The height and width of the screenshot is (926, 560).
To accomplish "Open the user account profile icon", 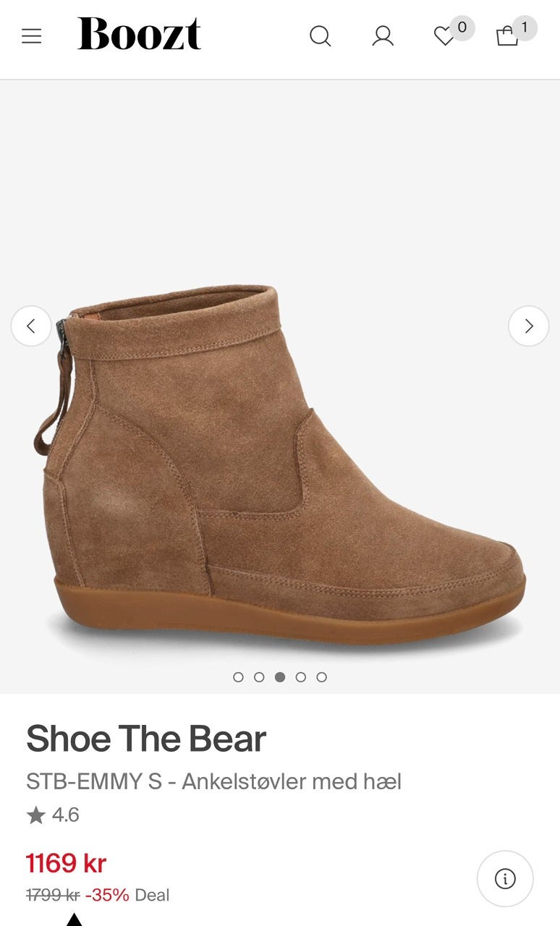I will [383, 36].
